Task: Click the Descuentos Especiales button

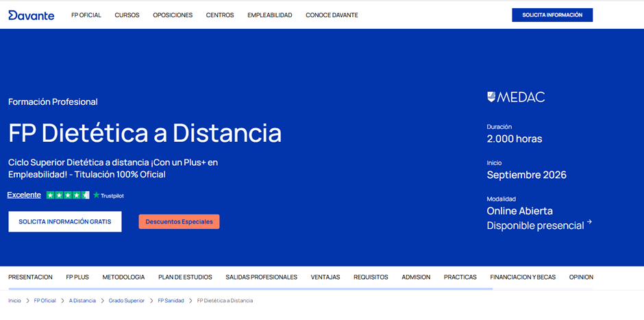Action: (179, 222)
